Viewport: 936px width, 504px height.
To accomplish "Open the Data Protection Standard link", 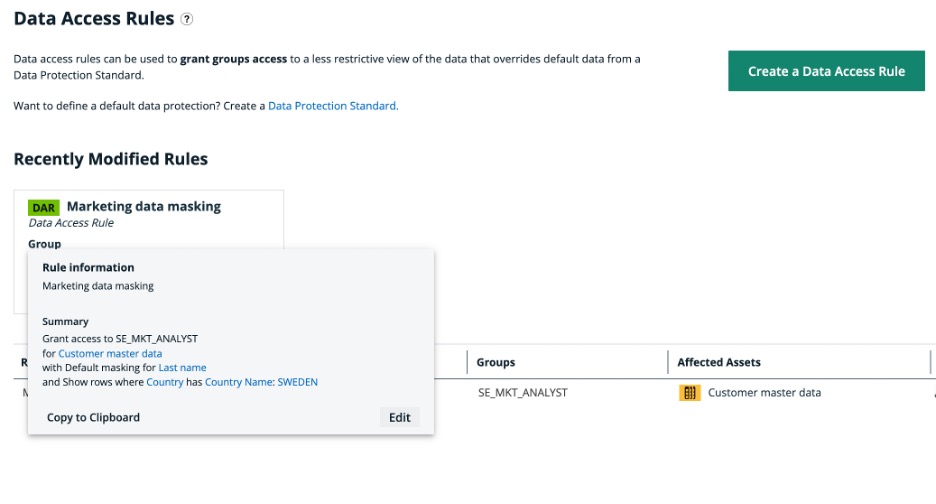I will pyautogui.click(x=332, y=106).
